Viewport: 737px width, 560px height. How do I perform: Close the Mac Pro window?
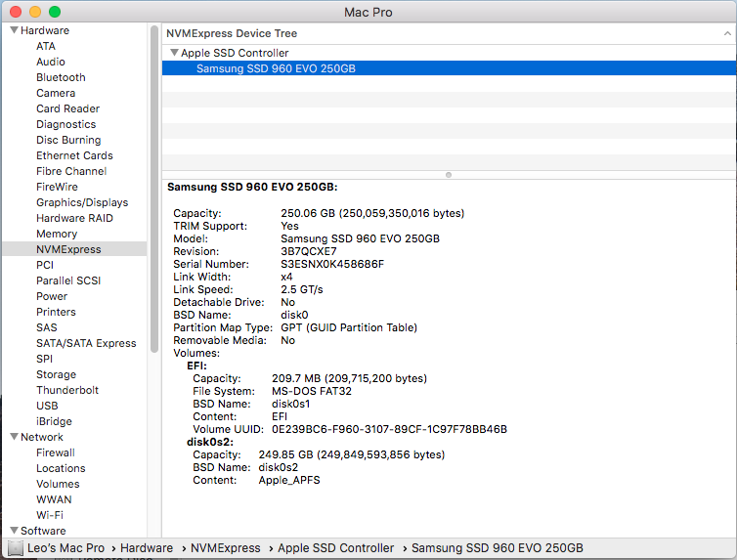16,12
